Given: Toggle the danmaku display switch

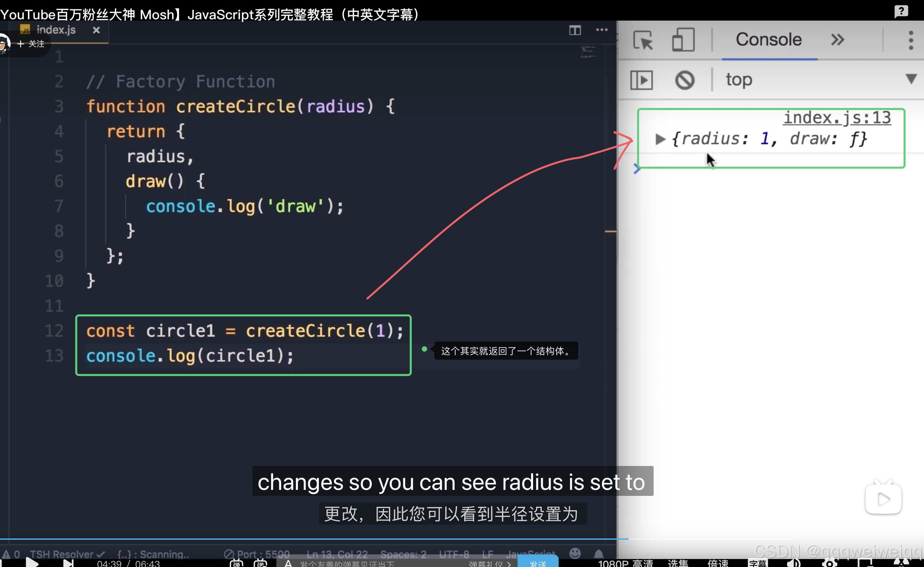Looking at the screenshot, I should pos(236,563).
